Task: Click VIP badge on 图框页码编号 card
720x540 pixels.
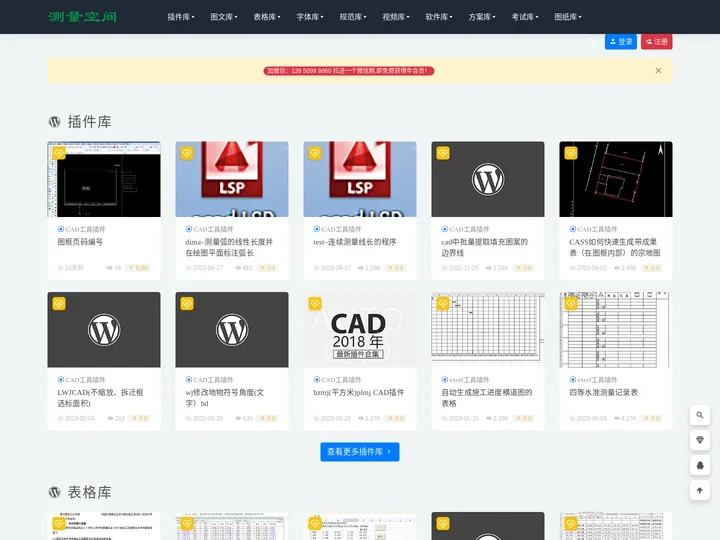Action: [59, 153]
